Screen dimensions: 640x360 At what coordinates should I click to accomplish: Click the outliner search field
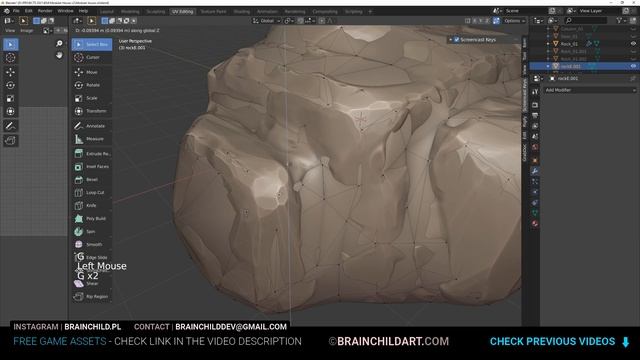pos(585,20)
